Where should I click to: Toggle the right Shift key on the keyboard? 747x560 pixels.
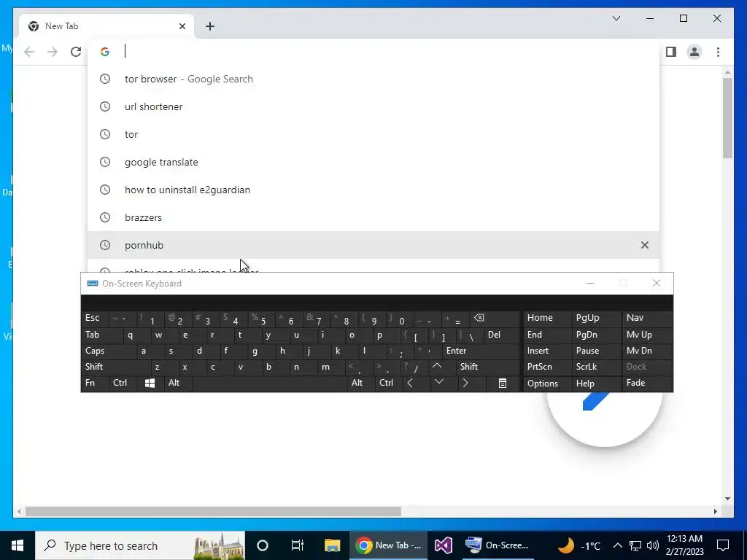488,367
